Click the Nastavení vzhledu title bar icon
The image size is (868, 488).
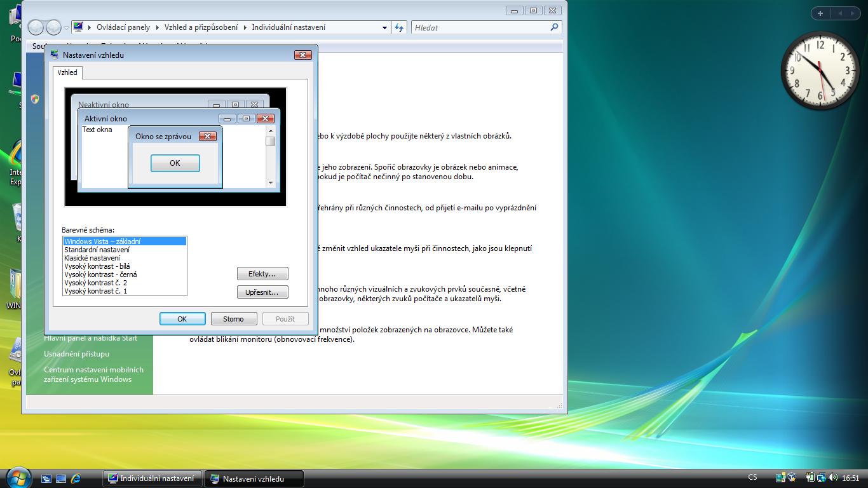[54, 55]
